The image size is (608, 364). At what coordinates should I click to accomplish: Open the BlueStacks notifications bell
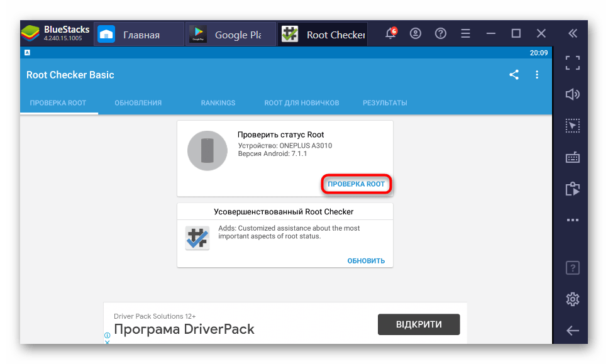pyautogui.click(x=391, y=33)
